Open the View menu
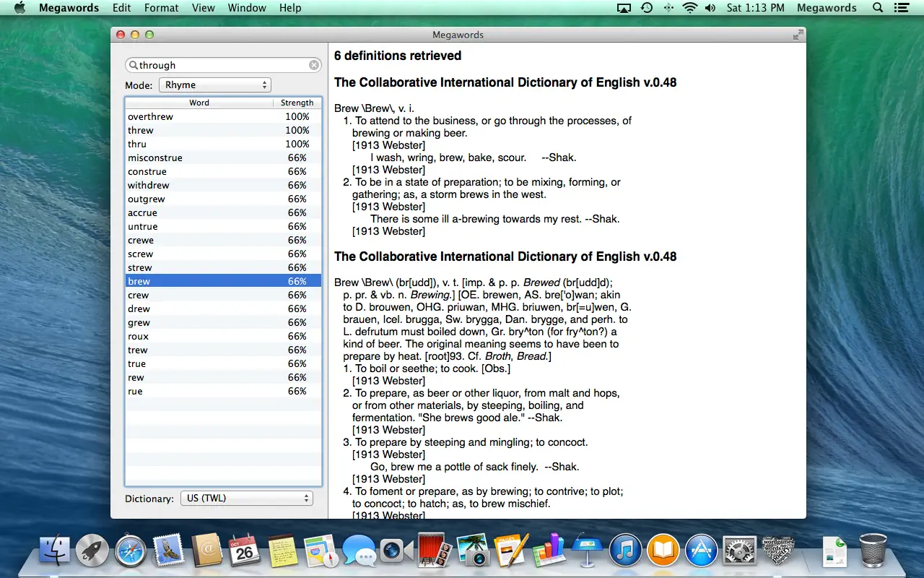The image size is (924, 578). coord(203,8)
